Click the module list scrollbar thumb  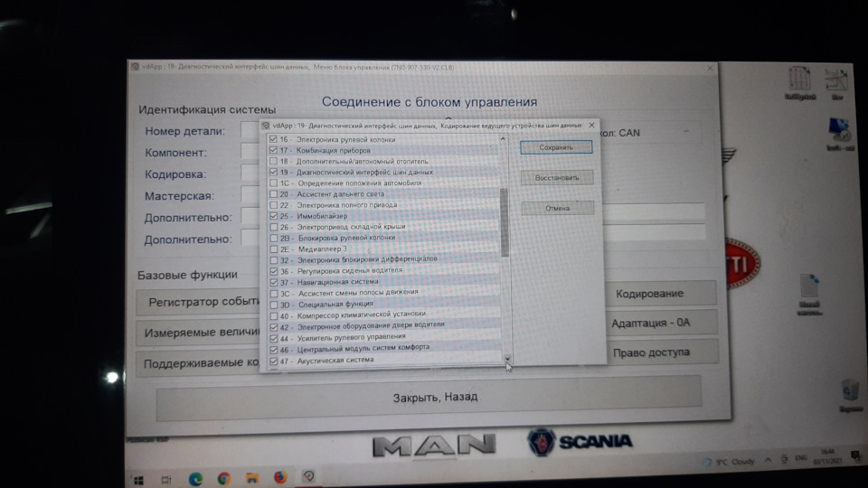coord(505,222)
